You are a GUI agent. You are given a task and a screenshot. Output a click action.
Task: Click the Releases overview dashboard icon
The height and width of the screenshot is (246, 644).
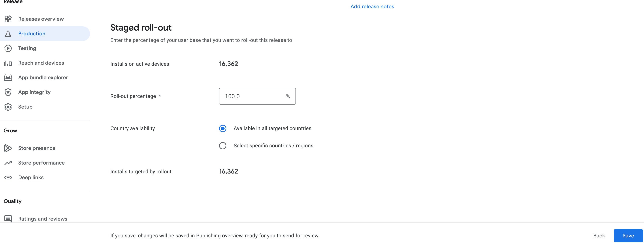(x=8, y=19)
